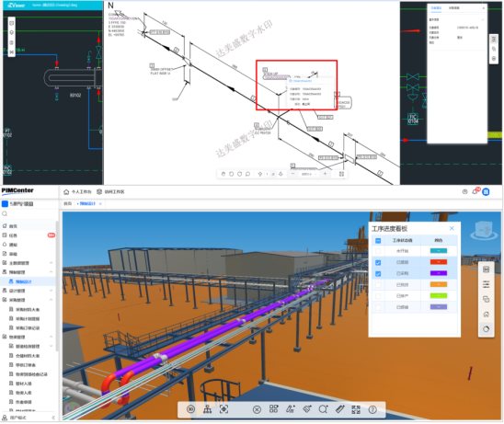Expand the fifth sidebar menu group arrow

click(x=52, y=263)
